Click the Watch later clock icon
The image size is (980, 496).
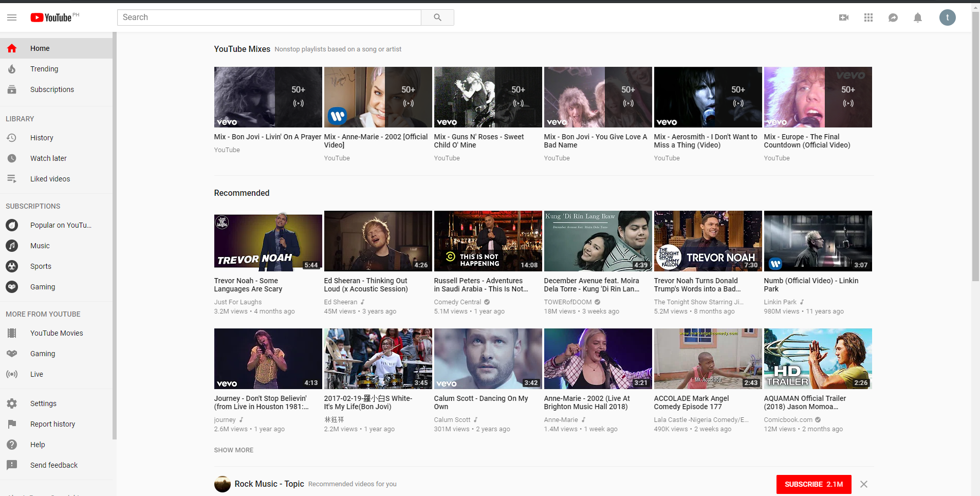coord(12,158)
